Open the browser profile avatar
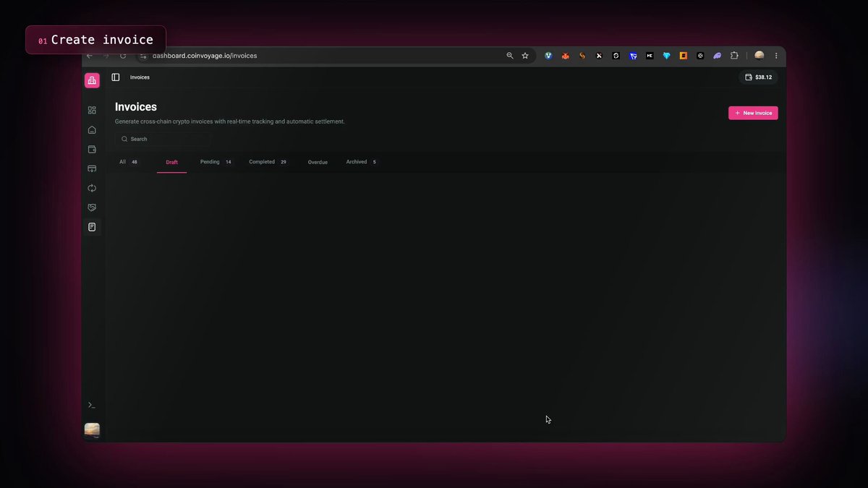The width and height of the screenshot is (868, 488). click(759, 56)
